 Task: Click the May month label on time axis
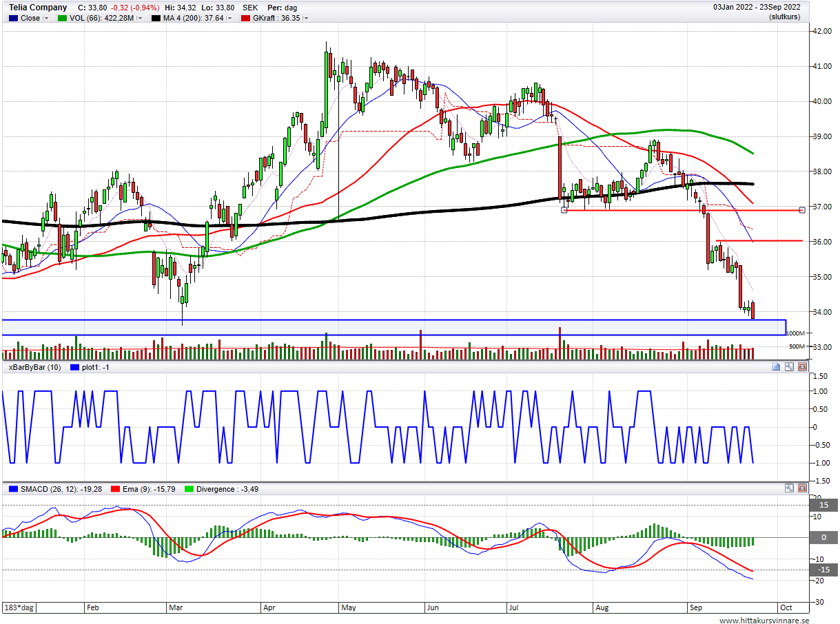pyautogui.click(x=348, y=608)
